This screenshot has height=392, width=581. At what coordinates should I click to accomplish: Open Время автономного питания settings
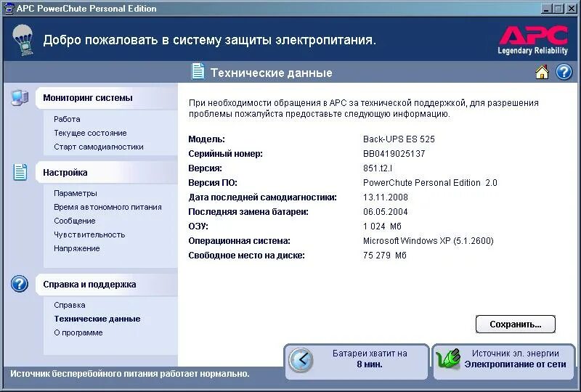point(107,207)
